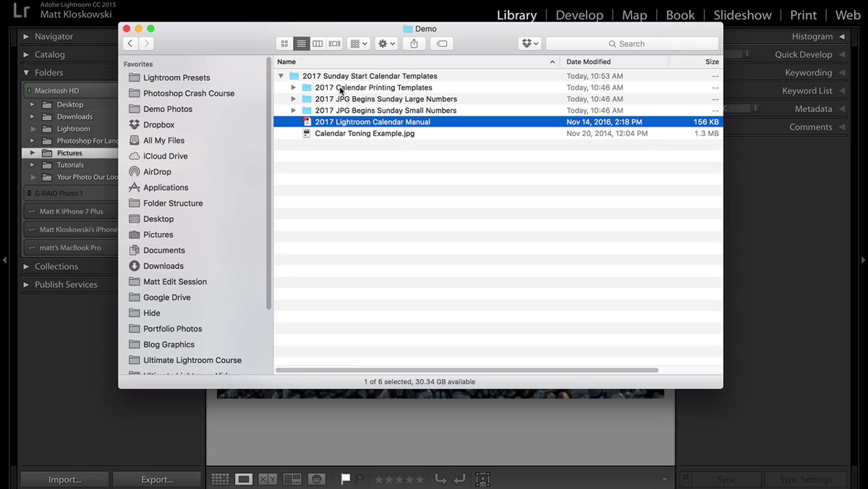Open the Finder item arrangement dropdown

pos(359,44)
